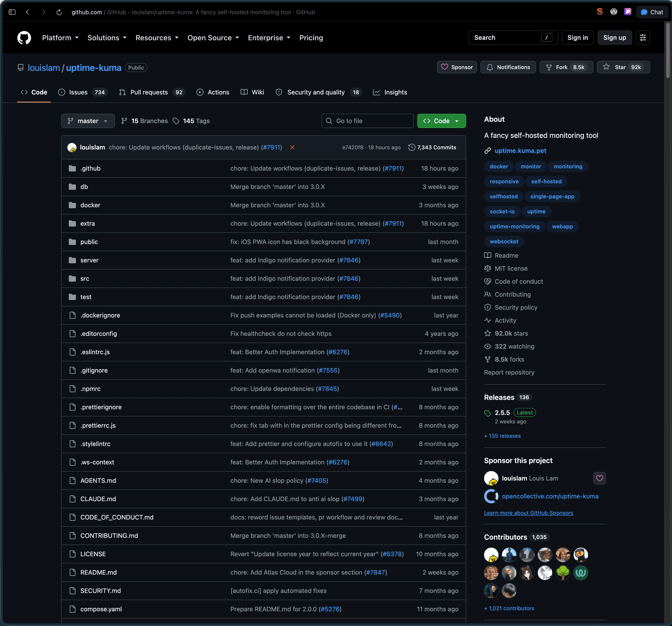
Task: Click the first contributor avatar
Action: (x=491, y=555)
